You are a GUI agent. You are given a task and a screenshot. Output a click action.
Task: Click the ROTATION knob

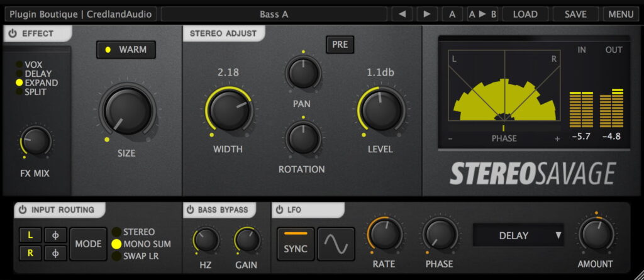(304, 138)
